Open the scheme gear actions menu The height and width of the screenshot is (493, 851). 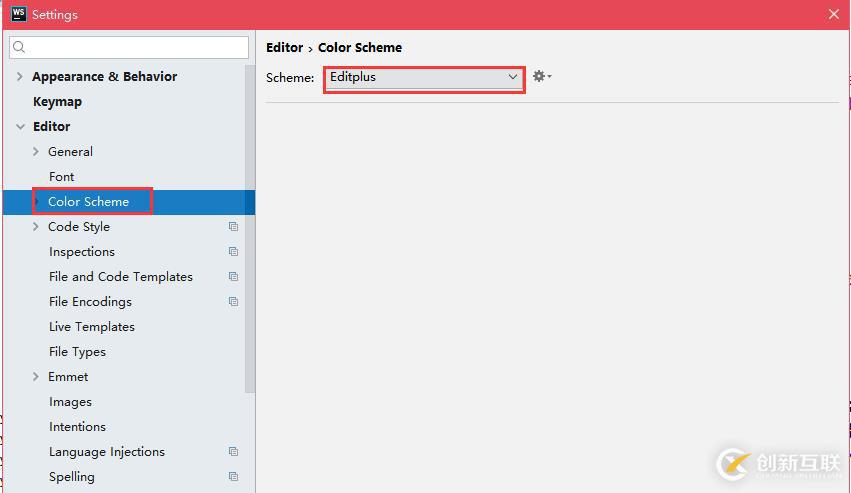click(542, 76)
